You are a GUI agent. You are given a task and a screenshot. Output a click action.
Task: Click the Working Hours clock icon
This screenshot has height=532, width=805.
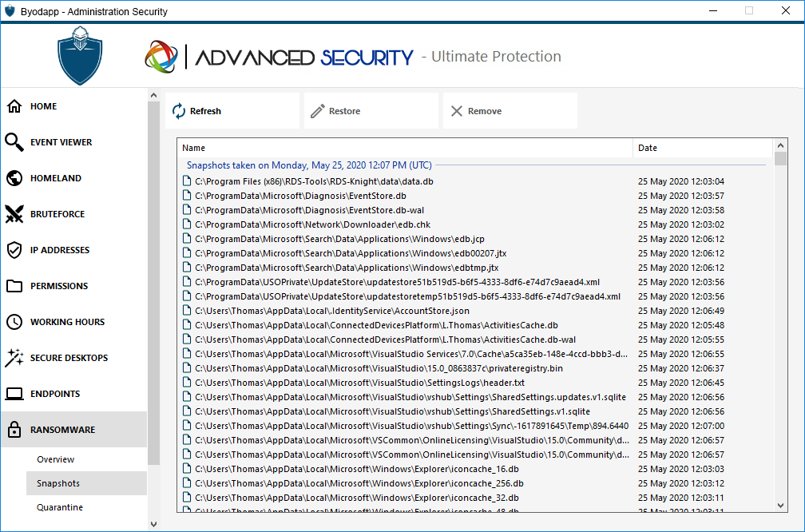tap(14, 322)
